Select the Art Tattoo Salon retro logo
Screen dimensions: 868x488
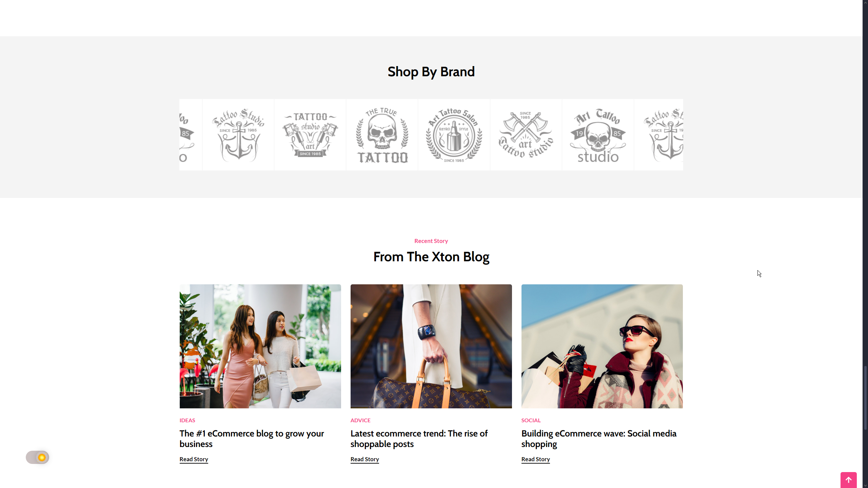[x=454, y=135]
